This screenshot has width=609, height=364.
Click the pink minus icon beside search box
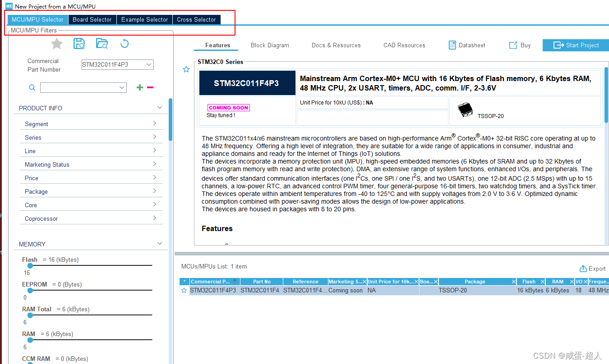tap(150, 87)
